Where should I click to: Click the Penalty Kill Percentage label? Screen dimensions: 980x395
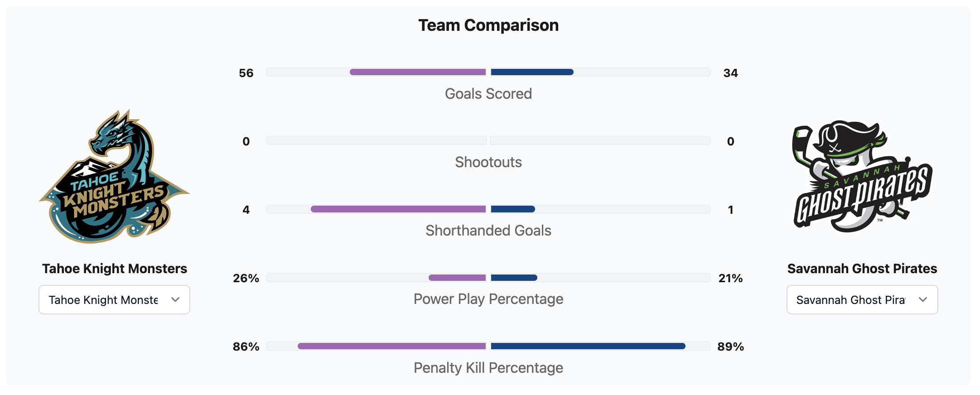488,368
